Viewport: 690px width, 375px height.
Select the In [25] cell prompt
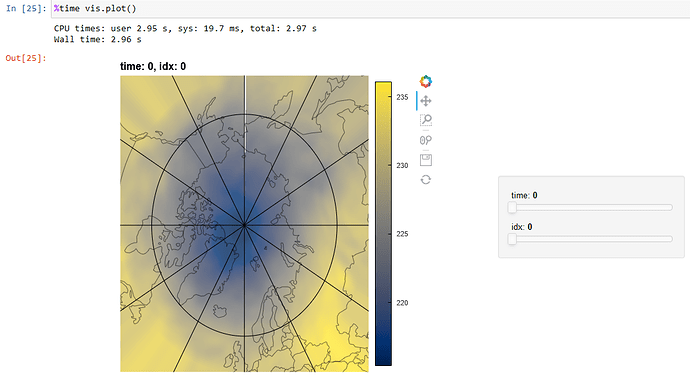[26, 8]
